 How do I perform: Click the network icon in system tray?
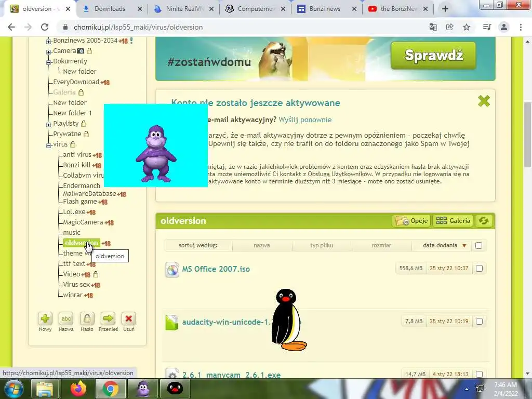coord(480,389)
